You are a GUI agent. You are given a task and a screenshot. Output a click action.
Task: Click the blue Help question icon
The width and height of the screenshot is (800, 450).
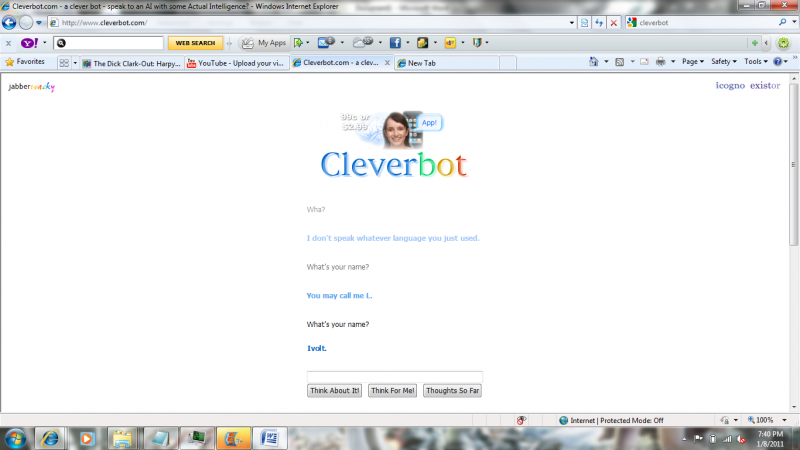pos(778,62)
